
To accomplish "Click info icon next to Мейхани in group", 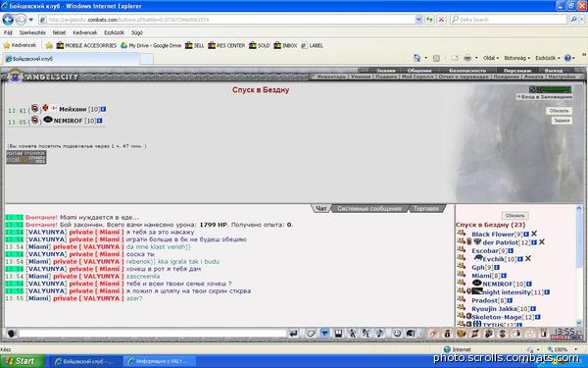I will [x=103, y=109].
